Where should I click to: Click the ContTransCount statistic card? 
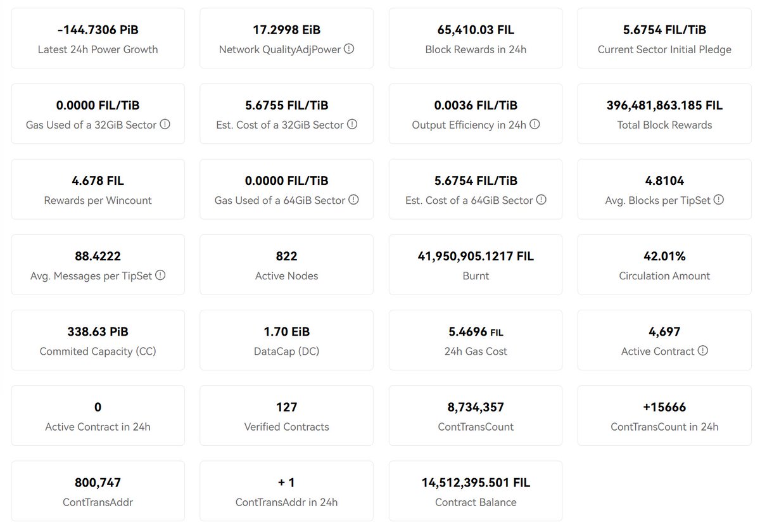tap(475, 415)
